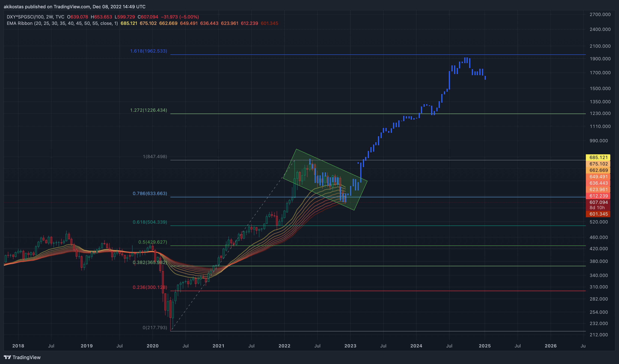
Task: Click the EMA value 662.669 in legend
Action: 168,23
